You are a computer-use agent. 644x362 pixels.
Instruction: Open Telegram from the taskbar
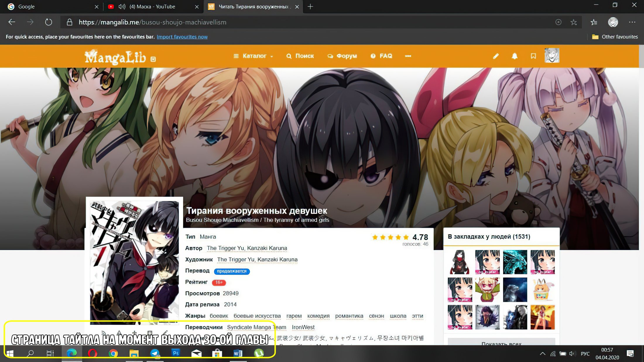155,354
